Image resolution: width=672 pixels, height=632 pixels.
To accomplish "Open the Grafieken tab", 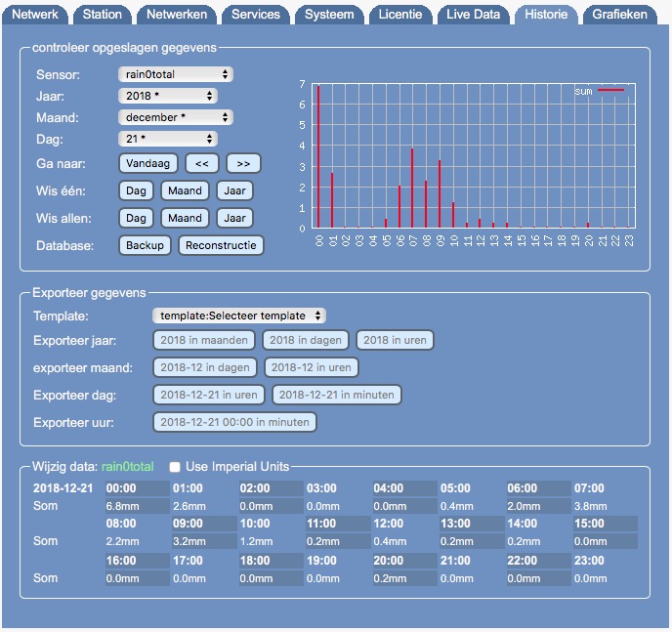I will pyautogui.click(x=619, y=15).
